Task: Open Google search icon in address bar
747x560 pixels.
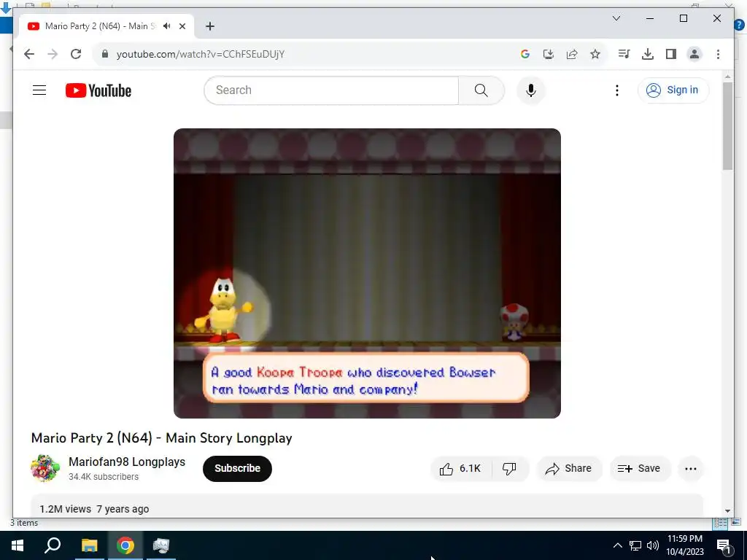Action: click(525, 54)
